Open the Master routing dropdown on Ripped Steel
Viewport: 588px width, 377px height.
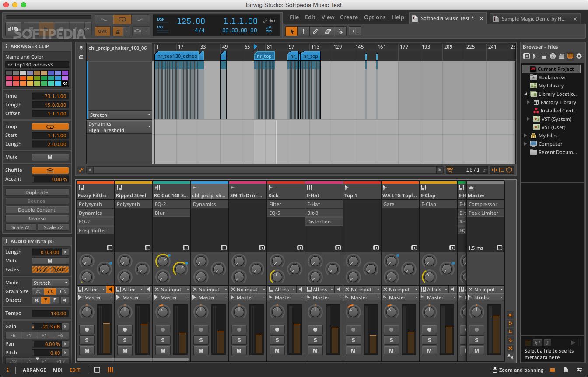point(133,297)
